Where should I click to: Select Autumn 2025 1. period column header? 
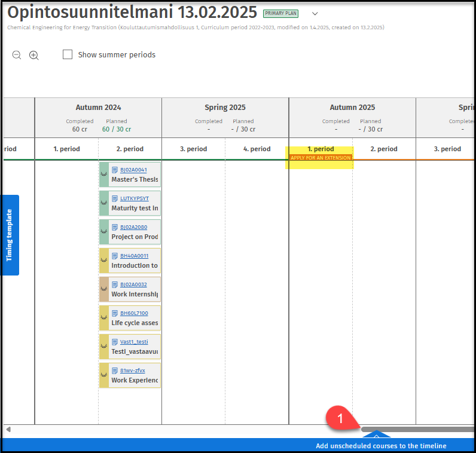(x=321, y=149)
